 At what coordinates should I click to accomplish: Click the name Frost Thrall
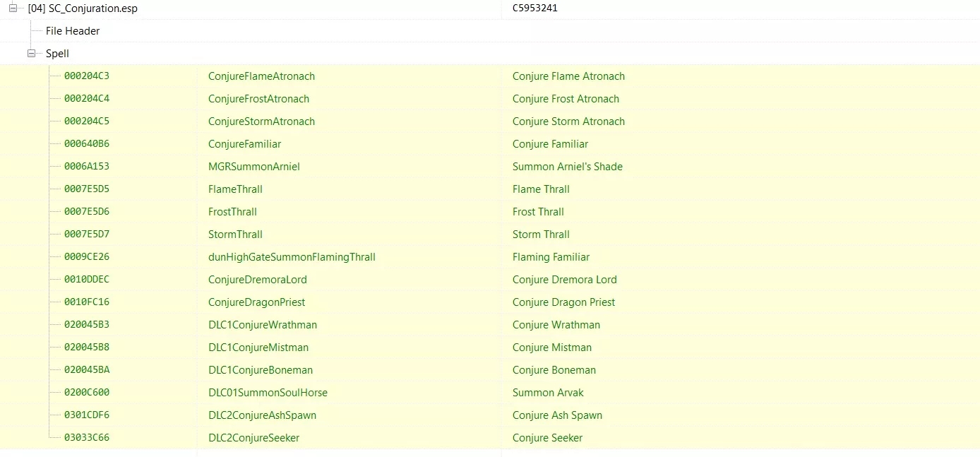(x=538, y=212)
